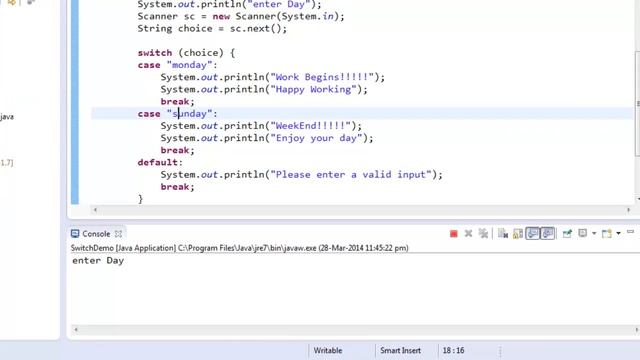Viewport: 640px width, 360px height.
Task: Click the break; under sunday case
Action: coord(178,150)
